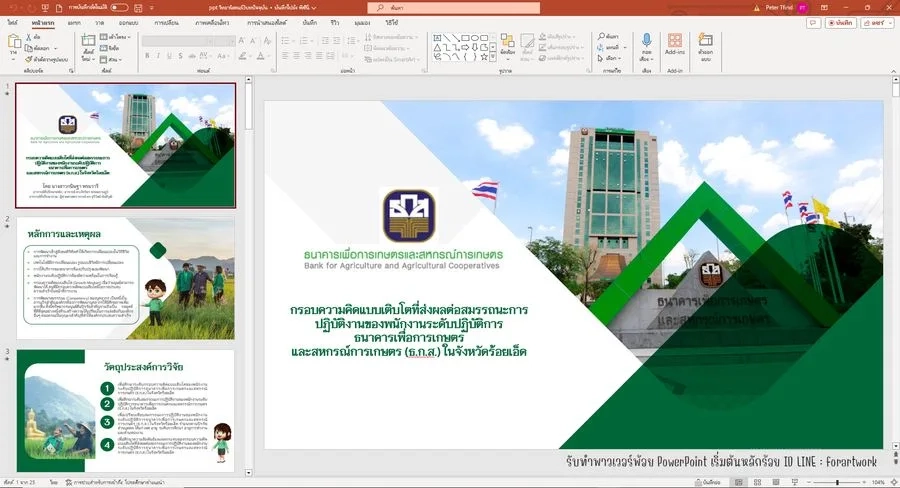Collapse the ribbon with the chevron

point(893,71)
